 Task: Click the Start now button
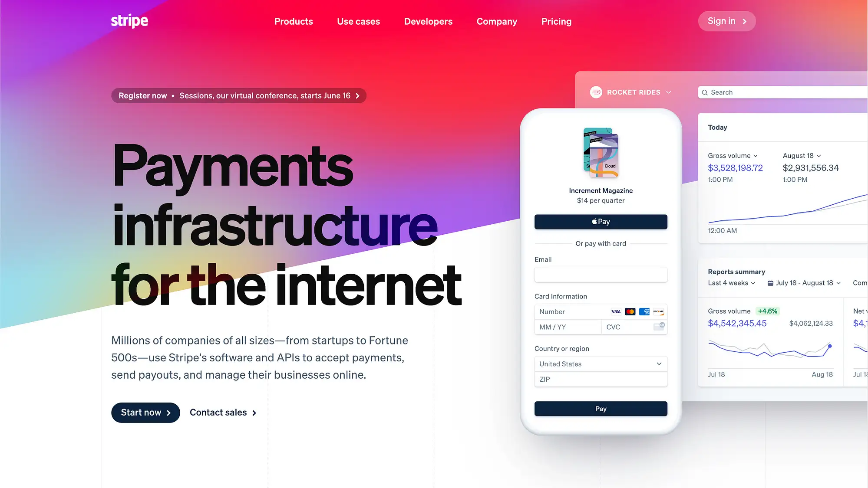point(145,413)
